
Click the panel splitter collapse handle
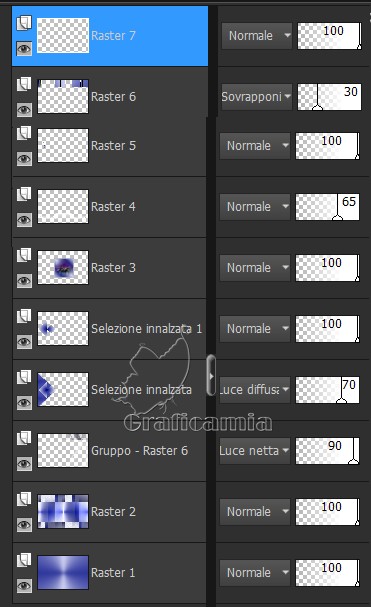pyautogui.click(x=211, y=376)
